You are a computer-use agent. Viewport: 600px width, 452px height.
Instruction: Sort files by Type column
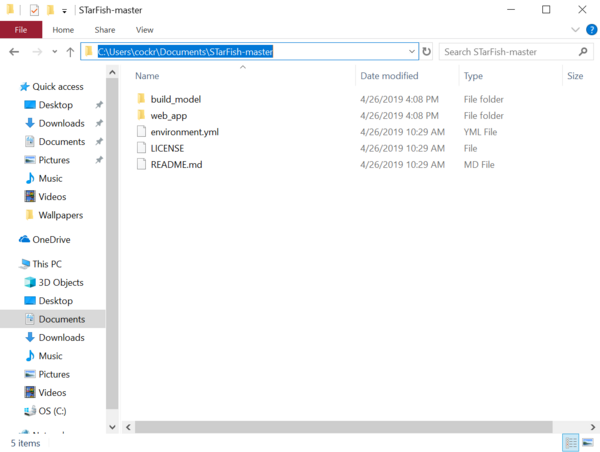473,76
